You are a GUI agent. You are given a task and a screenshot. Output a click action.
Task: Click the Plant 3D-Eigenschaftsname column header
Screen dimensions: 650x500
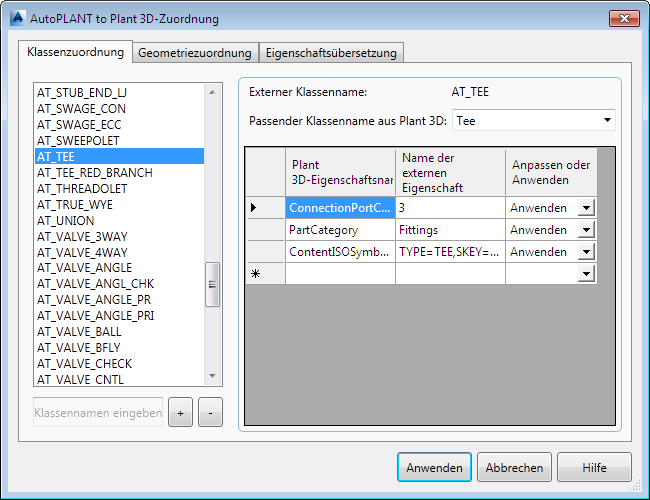[340, 172]
